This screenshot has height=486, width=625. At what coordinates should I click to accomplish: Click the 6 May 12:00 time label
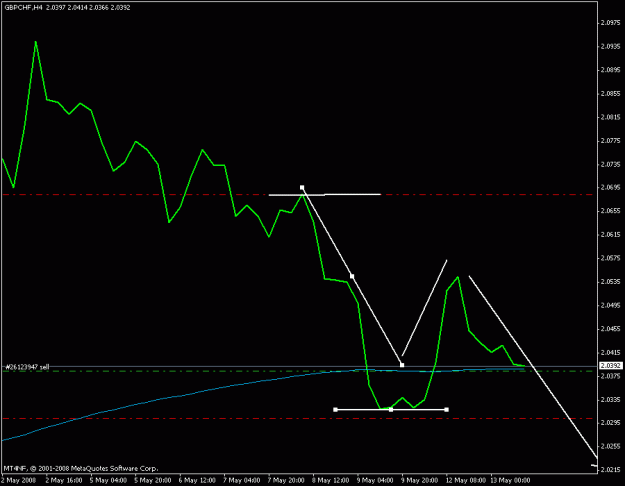pos(197,480)
